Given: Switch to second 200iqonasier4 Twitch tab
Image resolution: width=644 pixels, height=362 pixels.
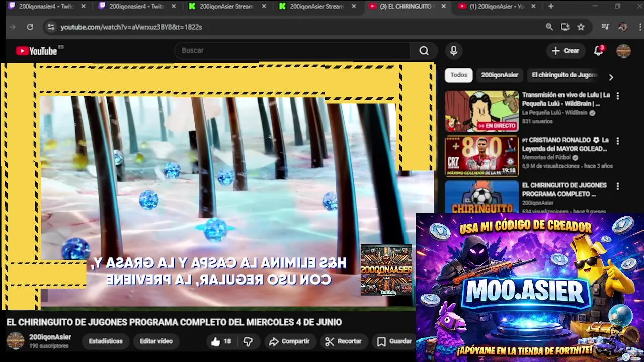Looking at the screenshot, I should pos(136,6).
